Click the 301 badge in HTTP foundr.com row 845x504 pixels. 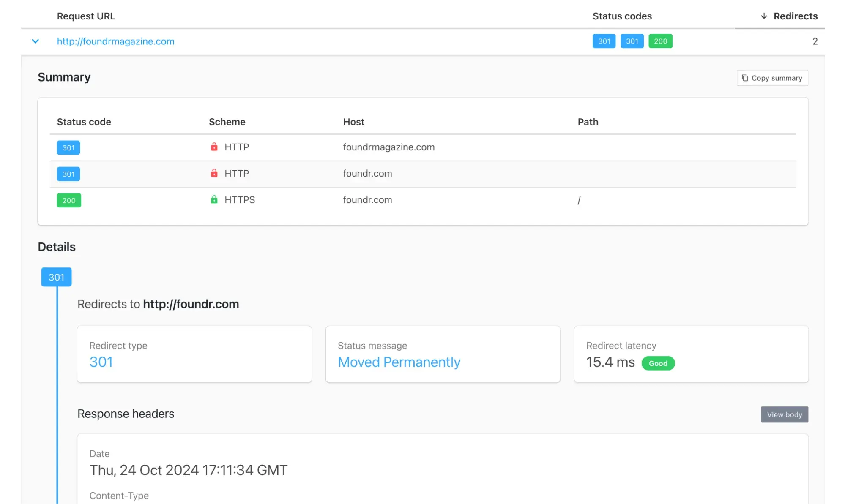pos(68,174)
